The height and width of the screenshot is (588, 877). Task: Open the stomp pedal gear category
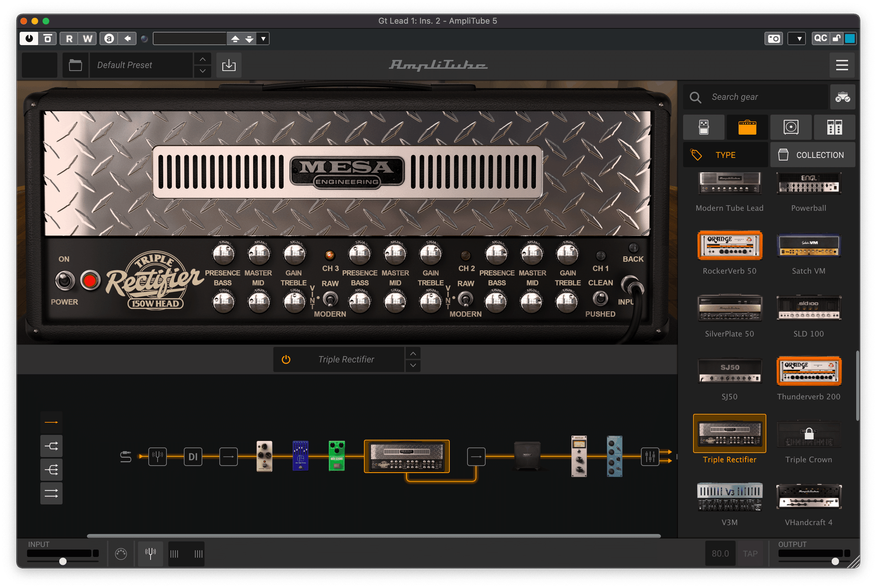click(703, 127)
